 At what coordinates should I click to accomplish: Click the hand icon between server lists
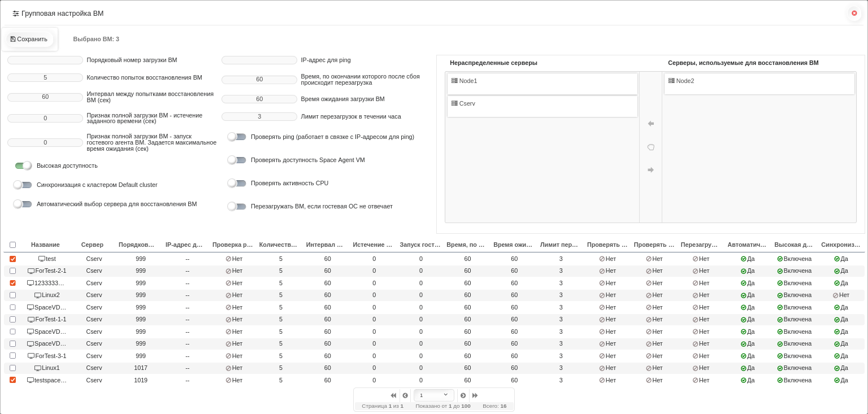coord(650,147)
